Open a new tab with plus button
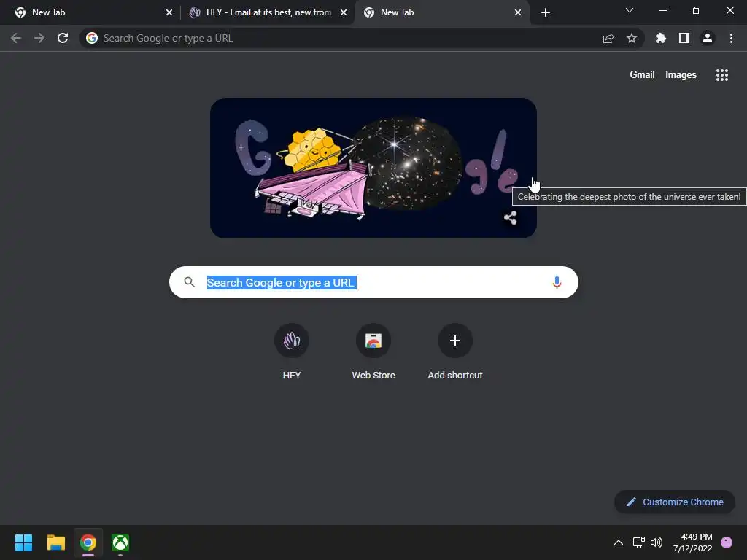 pos(546,12)
